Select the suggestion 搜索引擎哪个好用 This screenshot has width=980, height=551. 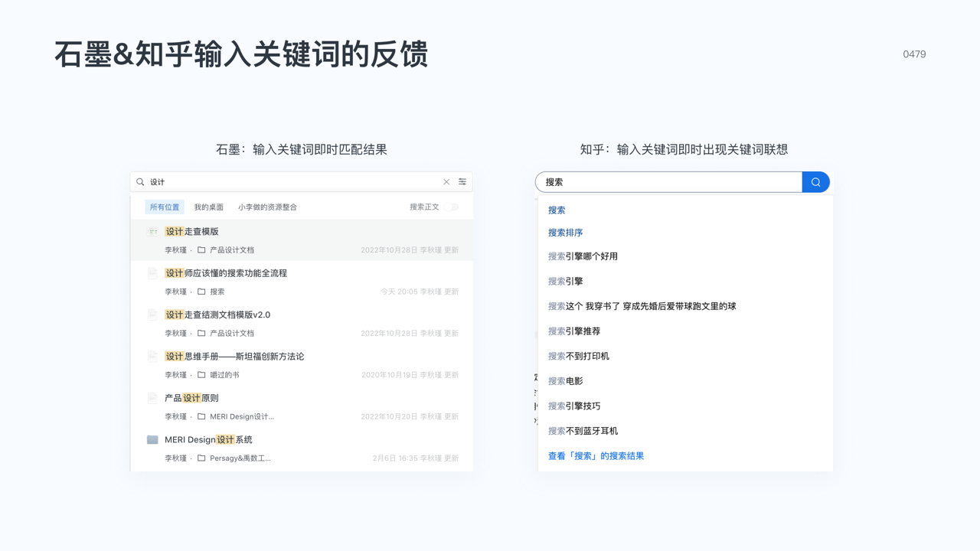click(583, 256)
